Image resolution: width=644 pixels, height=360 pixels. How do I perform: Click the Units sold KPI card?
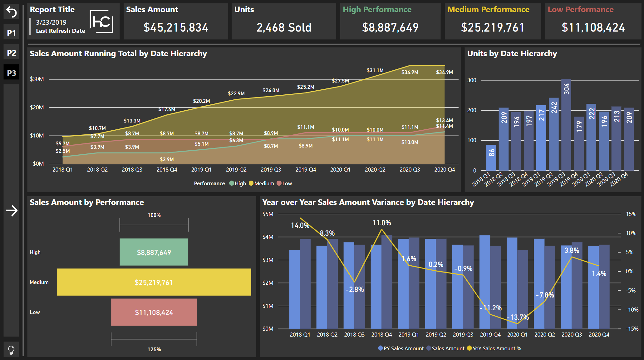coord(283,21)
